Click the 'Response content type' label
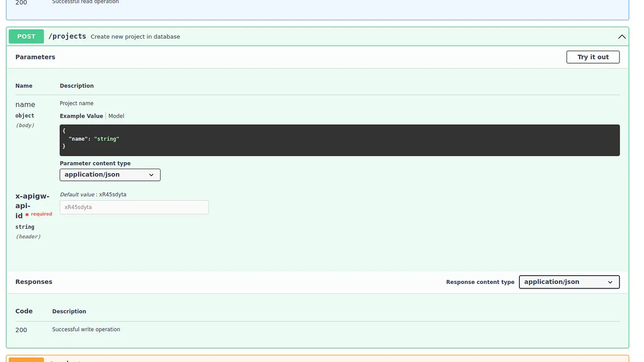The width and height of the screenshot is (644, 362). (x=480, y=282)
